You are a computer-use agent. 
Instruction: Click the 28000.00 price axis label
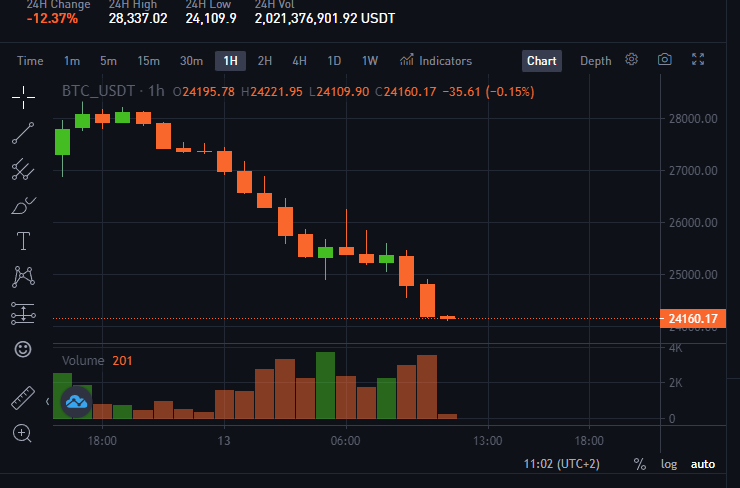point(693,118)
